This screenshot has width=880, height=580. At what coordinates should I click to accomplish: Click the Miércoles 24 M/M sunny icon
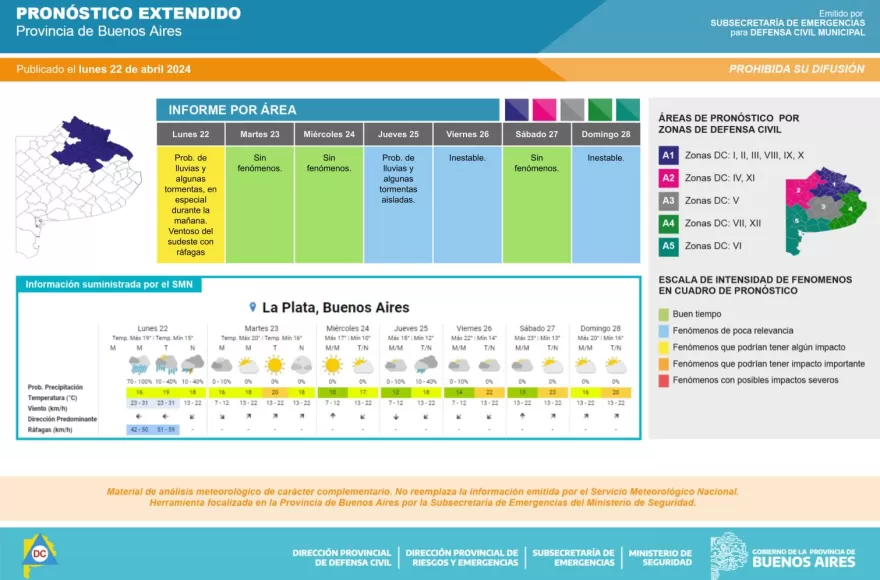pyautogui.click(x=332, y=366)
